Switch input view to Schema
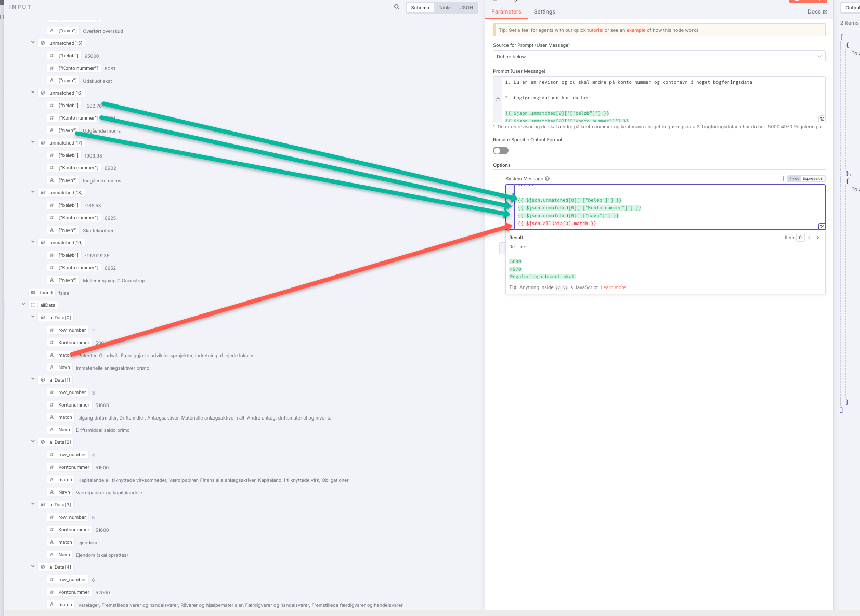The image size is (860, 616). click(x=420, y=8)
